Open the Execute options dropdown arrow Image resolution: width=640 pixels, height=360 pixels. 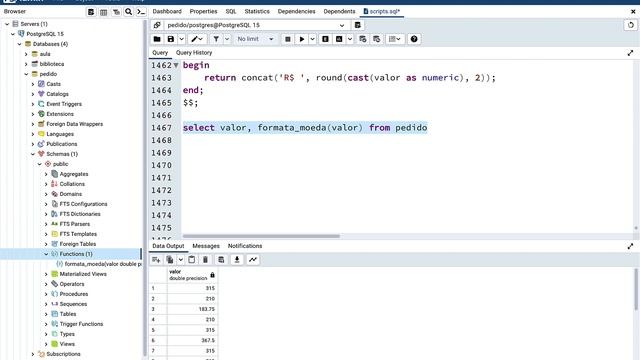click(x=313, y=39)
